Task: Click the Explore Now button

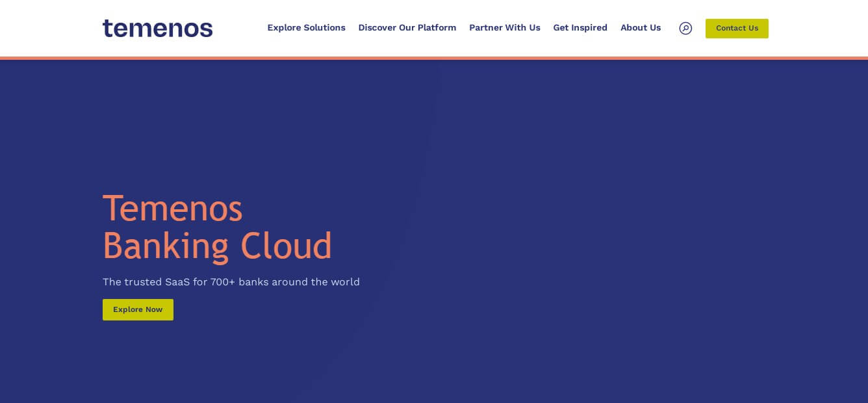Action: 138,309
